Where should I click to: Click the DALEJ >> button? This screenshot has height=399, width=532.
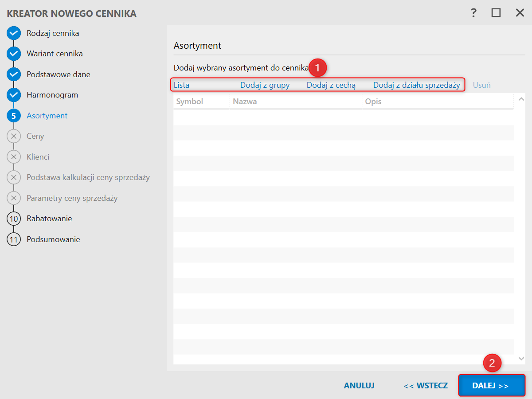pyautogui.click(x=492, y=385)
